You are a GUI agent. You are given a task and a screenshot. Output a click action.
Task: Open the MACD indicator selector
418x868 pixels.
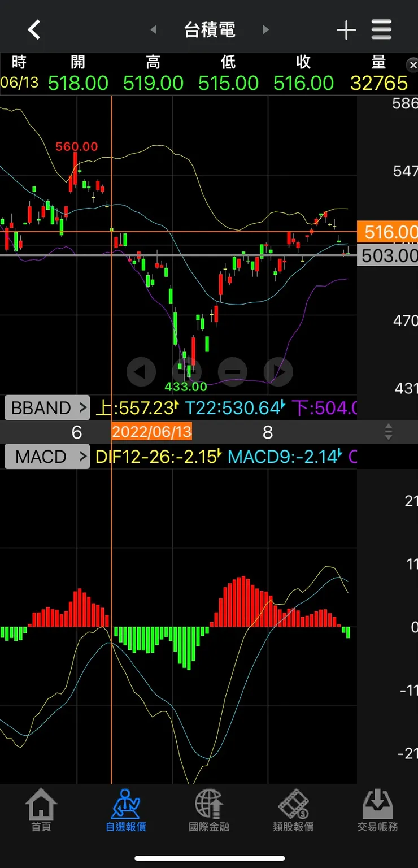tap(47, 457)
